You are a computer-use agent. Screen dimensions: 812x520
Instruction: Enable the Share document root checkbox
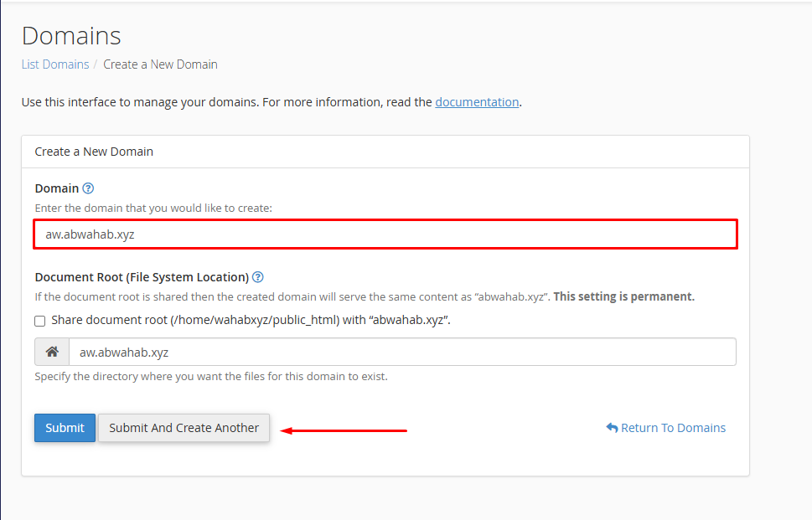40,321
